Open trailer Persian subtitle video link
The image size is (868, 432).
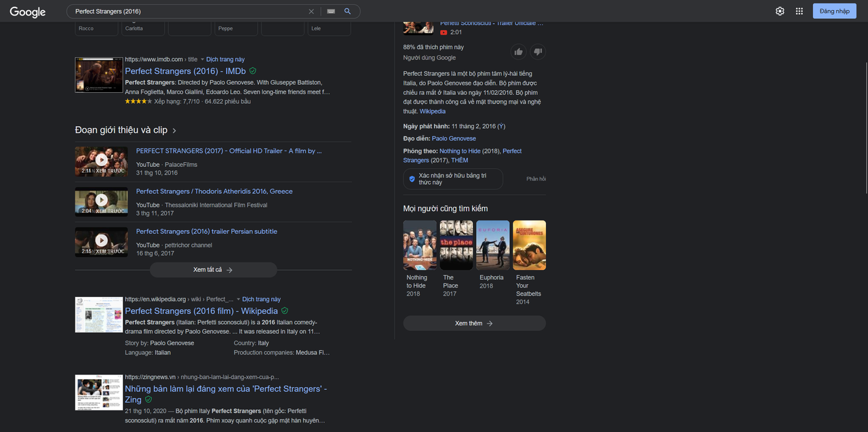207,231
